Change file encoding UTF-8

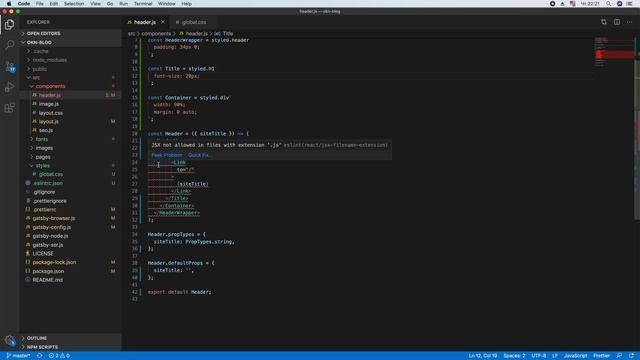539,356
